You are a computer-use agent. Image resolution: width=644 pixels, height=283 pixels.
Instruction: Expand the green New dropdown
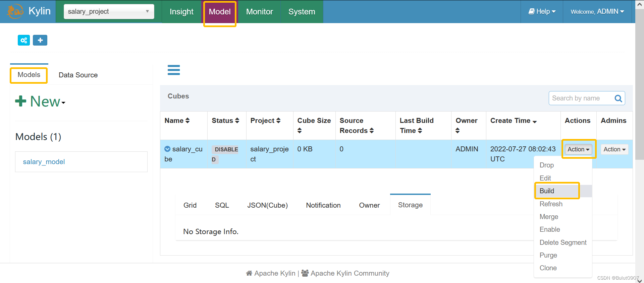[40, 101]
